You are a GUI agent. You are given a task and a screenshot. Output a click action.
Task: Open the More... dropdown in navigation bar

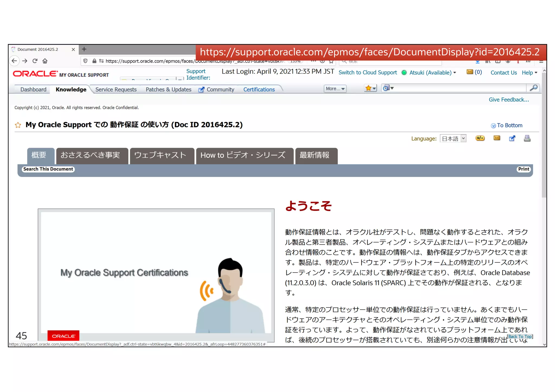click(x=335, y=89)
